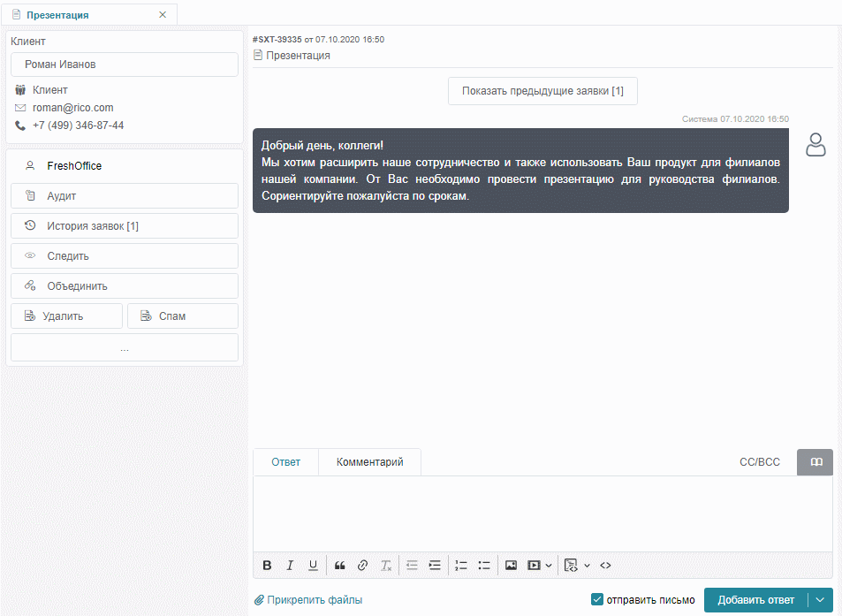Apply italic formatting in the editor

290,565
